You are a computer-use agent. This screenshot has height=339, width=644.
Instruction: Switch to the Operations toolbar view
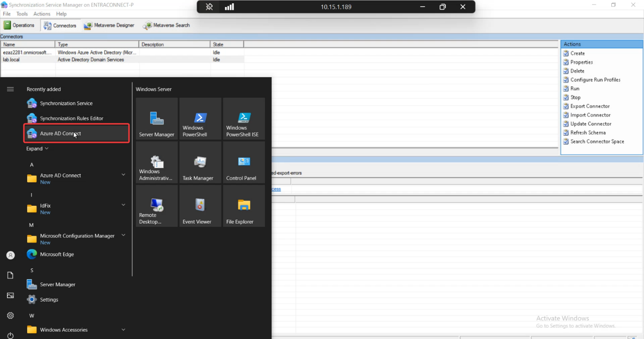coord(20,25)
